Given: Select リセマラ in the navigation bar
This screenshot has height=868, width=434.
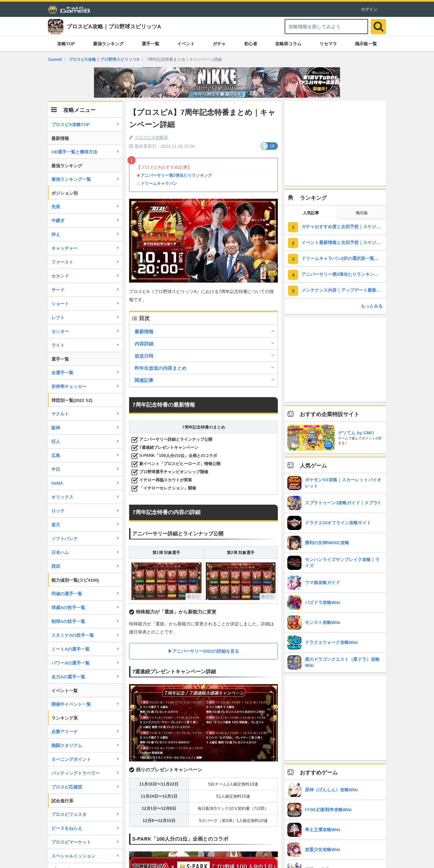Looking at the screenshot, I should pyautogui.click(x=328, y=44).
